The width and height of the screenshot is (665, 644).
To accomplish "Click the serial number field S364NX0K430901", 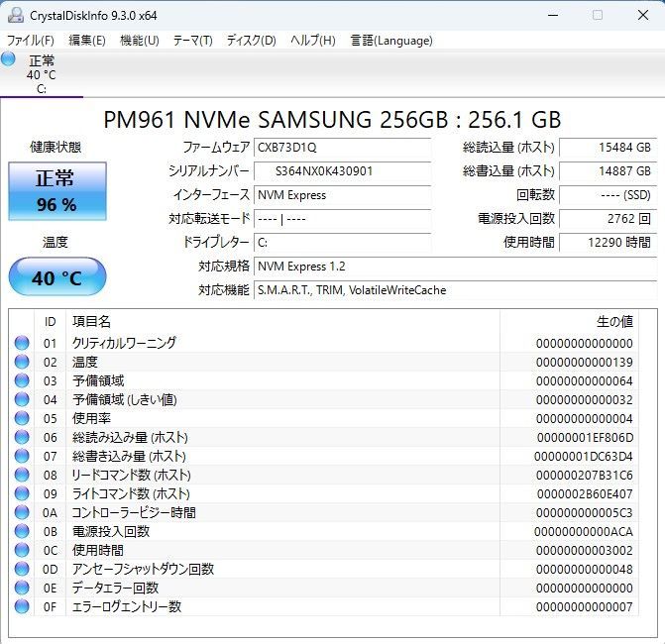I will point(343,171).
